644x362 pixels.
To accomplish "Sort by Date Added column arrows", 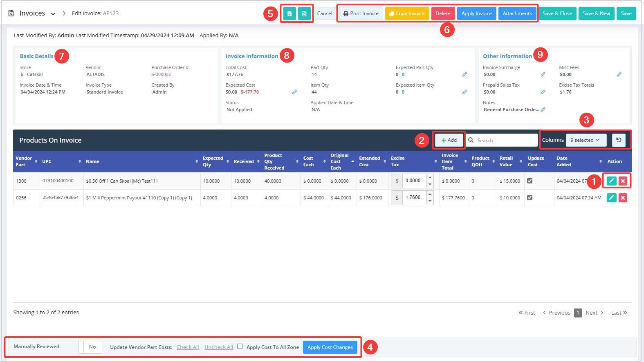I will (601, 161).
